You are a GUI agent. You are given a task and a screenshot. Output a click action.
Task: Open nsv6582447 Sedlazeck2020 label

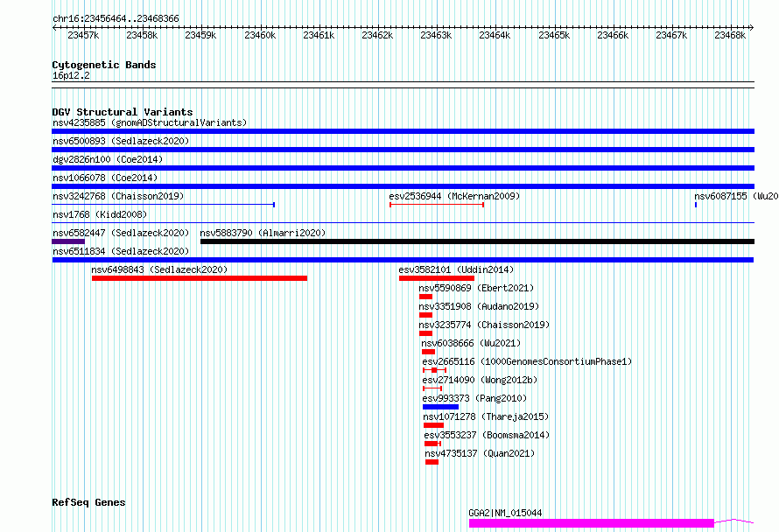tap(121, 233)
